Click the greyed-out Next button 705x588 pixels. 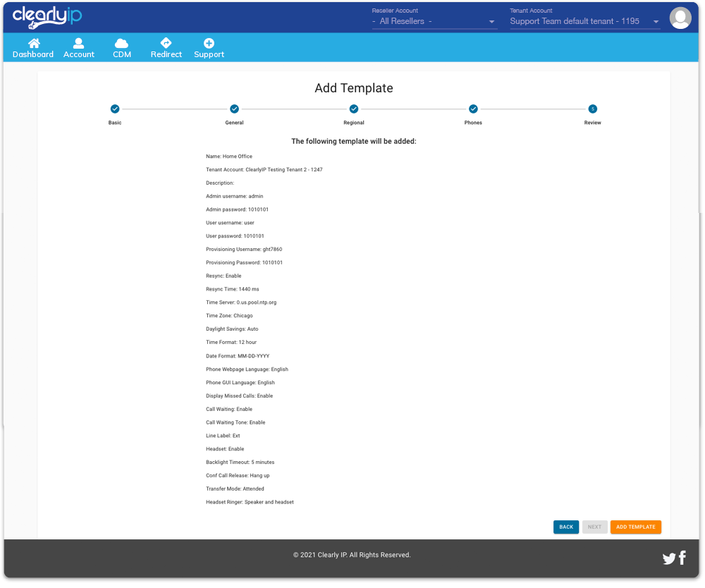(594, 527)
